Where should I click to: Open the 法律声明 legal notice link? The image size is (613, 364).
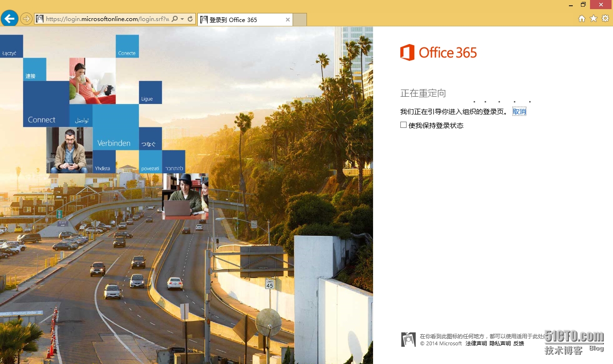[x=476, y=343]
